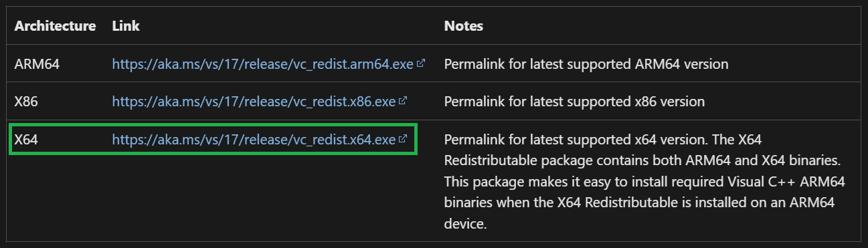Select the X86 architecture cell
868x248 pixels.
coord(25,102)
